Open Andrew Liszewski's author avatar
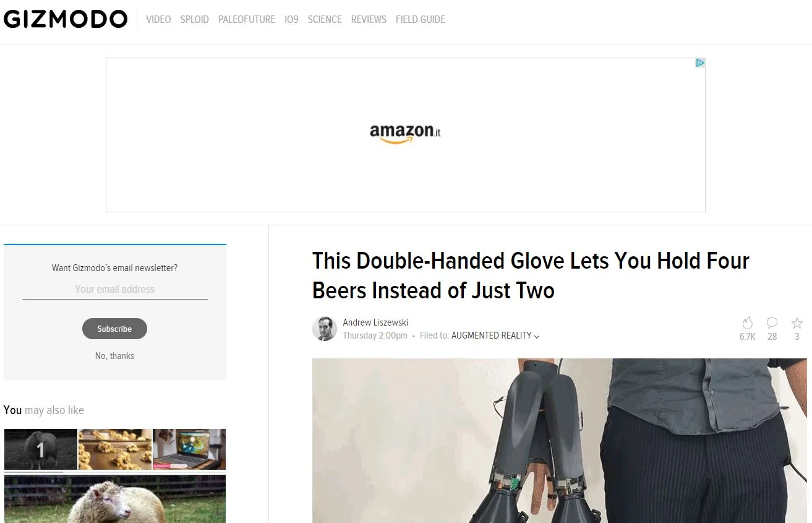Screen dimensions: 812x523 pos(325,329)
